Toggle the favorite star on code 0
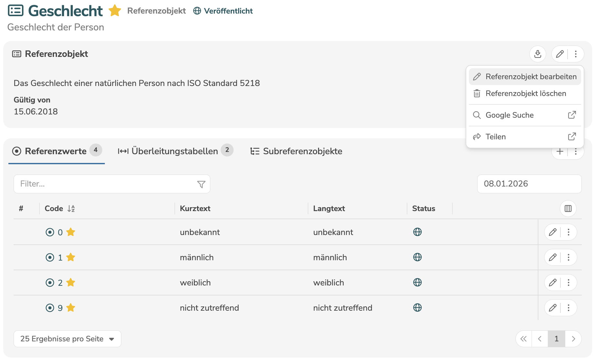The height and width of the screenshot is (364, 596). coord(71,232)
